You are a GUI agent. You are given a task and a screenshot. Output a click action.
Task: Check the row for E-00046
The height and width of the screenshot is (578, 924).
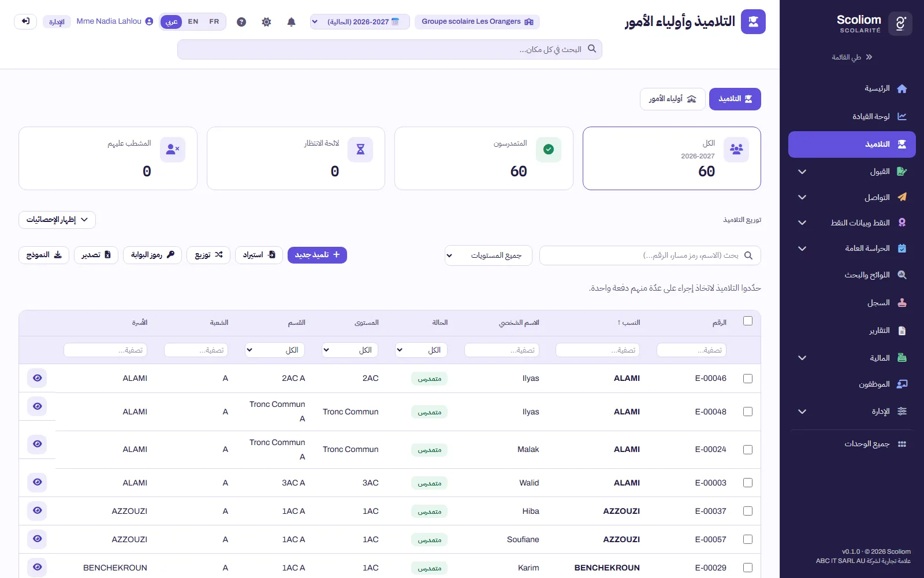(x=748, y=379)
